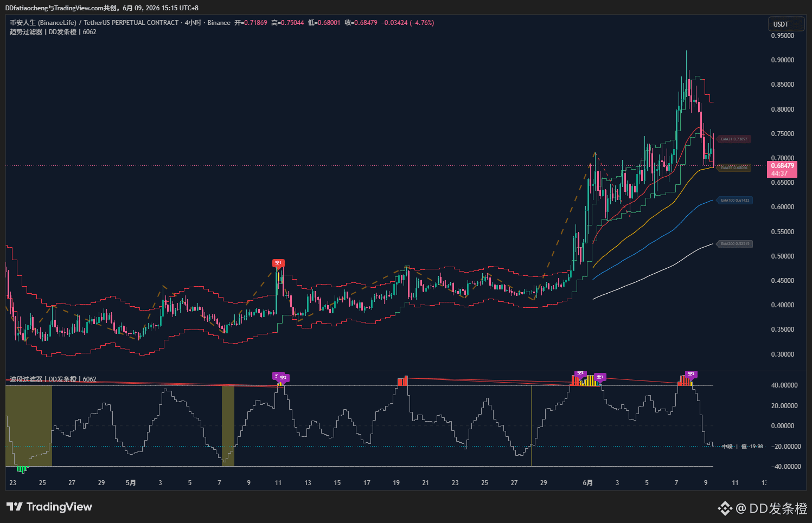Click the EMA21 0.73897 label
Screen dimensions: 812x523
coord(734,139)
